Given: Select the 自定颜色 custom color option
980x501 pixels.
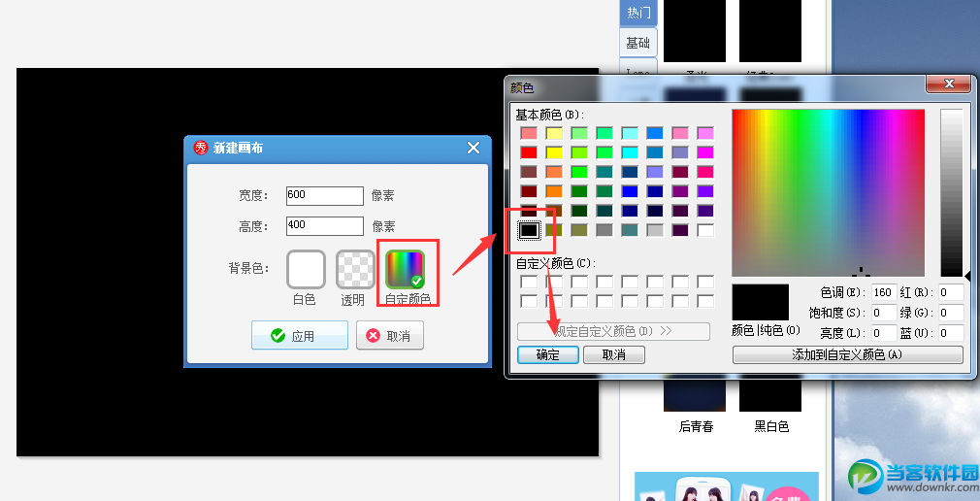Looking at the screenshot, I should 405,269.
